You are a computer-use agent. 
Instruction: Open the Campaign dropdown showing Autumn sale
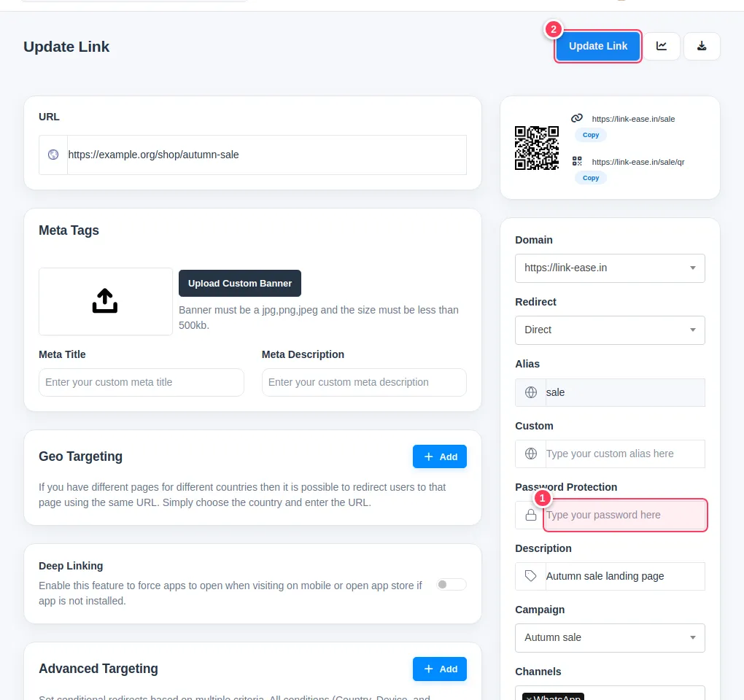[x=610, y=638]
